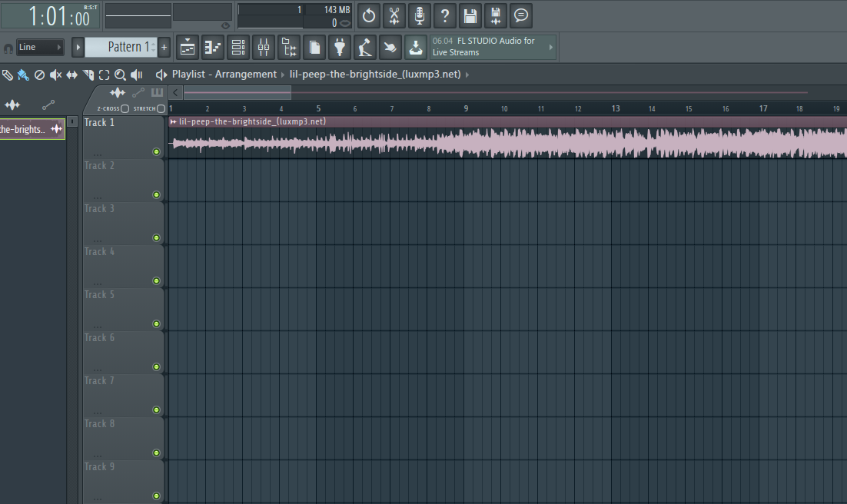Show audio clips in the picker panel

click(12, 104)
